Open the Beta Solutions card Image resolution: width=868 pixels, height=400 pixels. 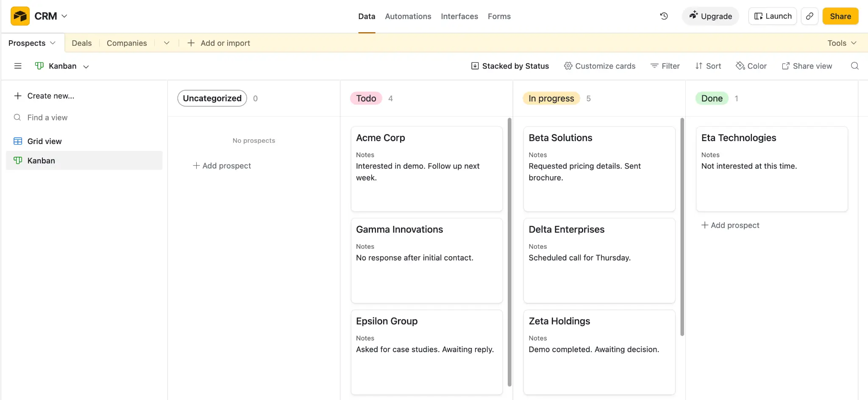[599, 169]
